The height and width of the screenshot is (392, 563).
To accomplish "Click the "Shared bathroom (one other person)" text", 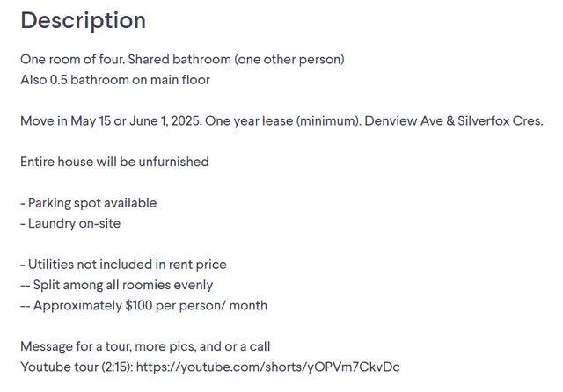I will pyautogui.click(x=237, y=59).
